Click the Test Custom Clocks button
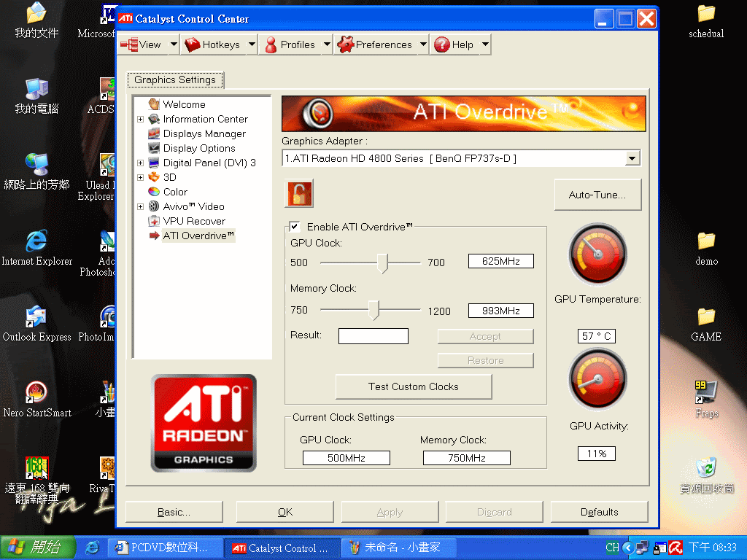The height and width of the screenshot is (560, 747). click(x=414, y=386)
